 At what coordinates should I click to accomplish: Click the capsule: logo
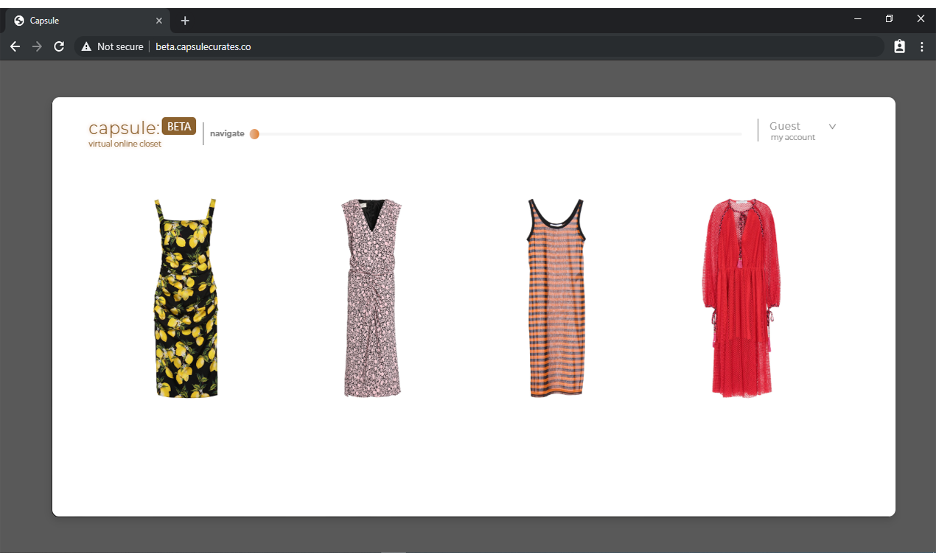pyautogui.click(x=122, y=127)
